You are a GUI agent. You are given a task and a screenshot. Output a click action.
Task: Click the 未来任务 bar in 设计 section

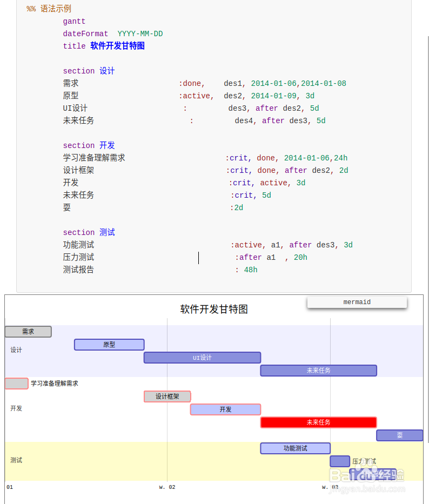(318, 371)
